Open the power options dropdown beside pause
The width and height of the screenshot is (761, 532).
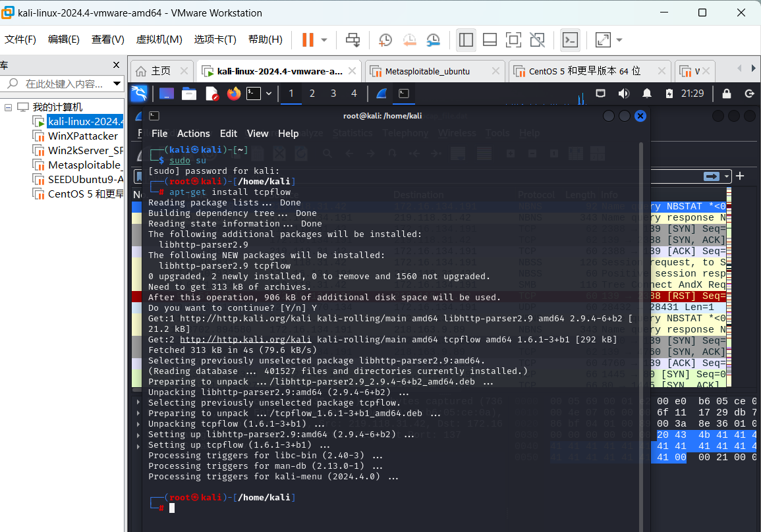click(x=324, y=40)
